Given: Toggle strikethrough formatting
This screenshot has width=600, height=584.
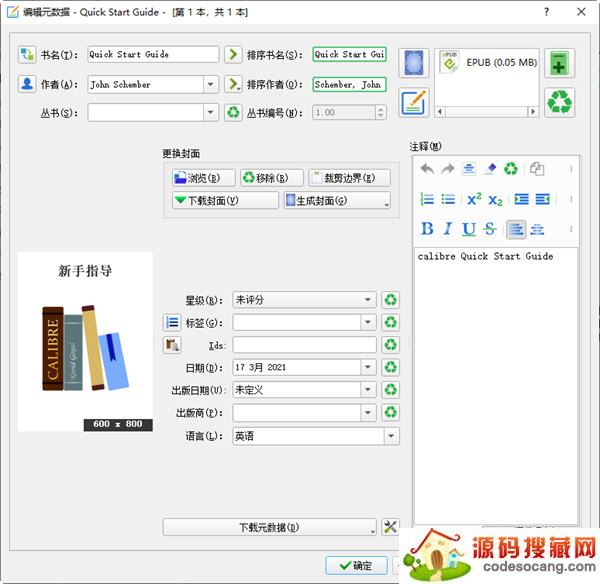Looking at the screenshot, I should point(490,229).
